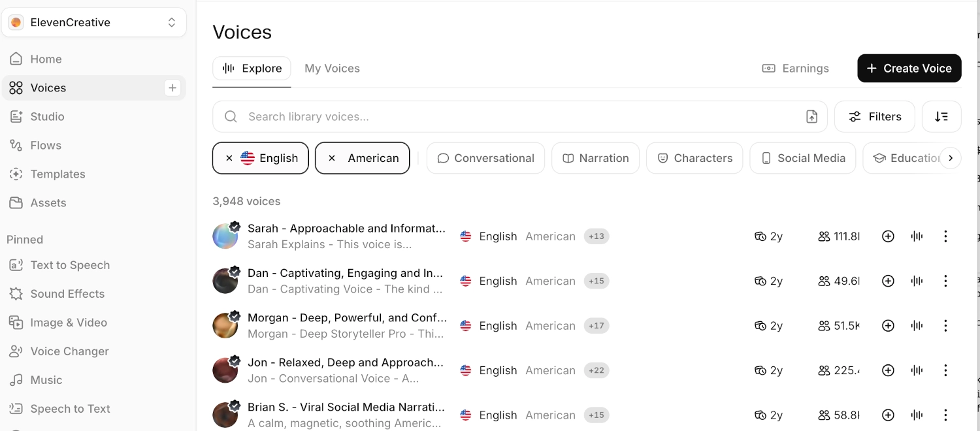Toggle the Characters category chip
The height and width of the screenshot is (431, 980).
click(694, 158)
